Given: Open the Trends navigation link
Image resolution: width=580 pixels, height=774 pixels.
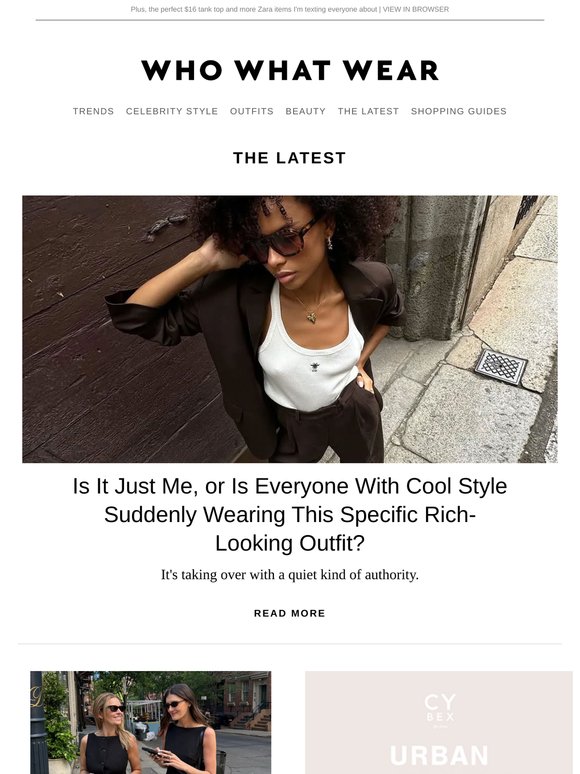Looking at the screenshot, I should [x=93, y=111].
